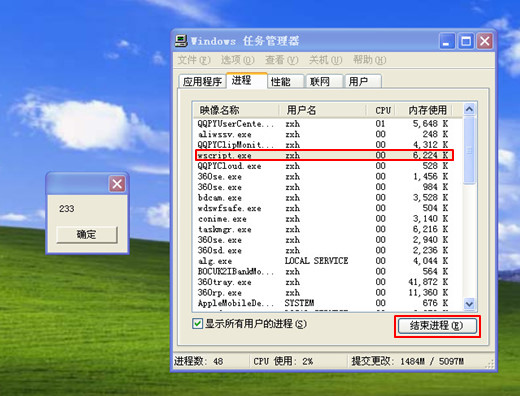Open the 帮助 menu
The height and width of the screenshot is (396, 520).
point(370,60)
